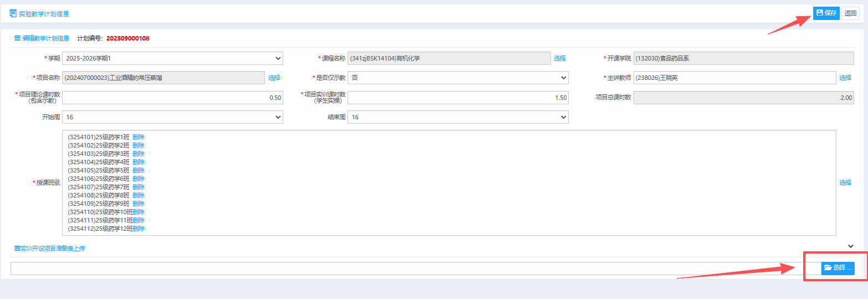Collapse the upload section using chevron arrow
868x299 pixels.
pyautogui.click(x=851, y=246)
